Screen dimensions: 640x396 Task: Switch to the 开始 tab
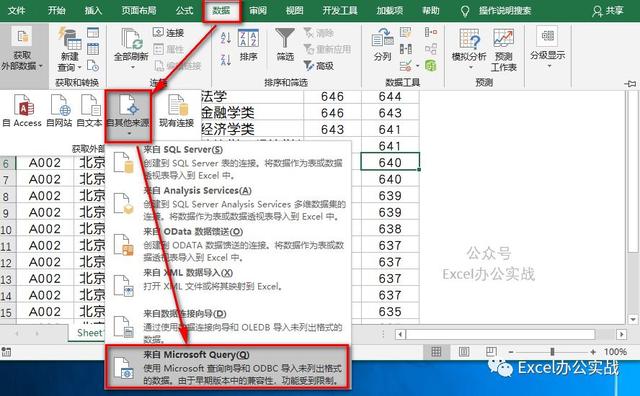pyautogui.click(x=56, y=10)
